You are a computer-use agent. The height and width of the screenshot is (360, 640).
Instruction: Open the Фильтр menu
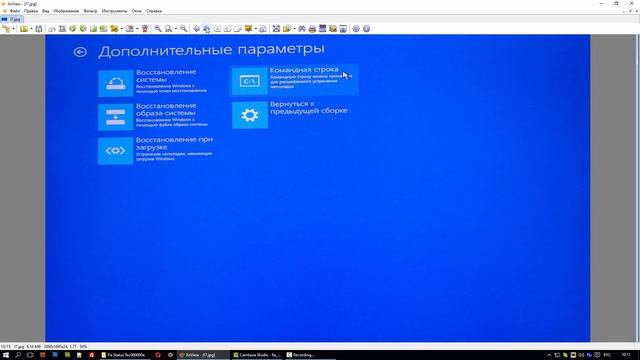90,11
